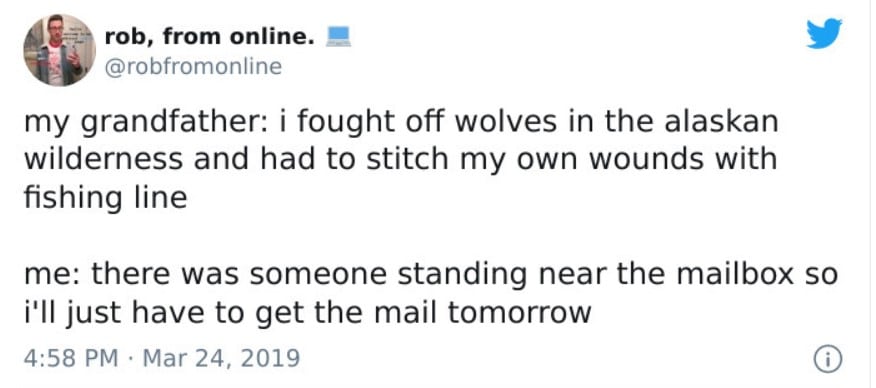Open the 4:58 PM timestamp link
Viewport: 876px width, 388px height.
click(x=71, y=357)
